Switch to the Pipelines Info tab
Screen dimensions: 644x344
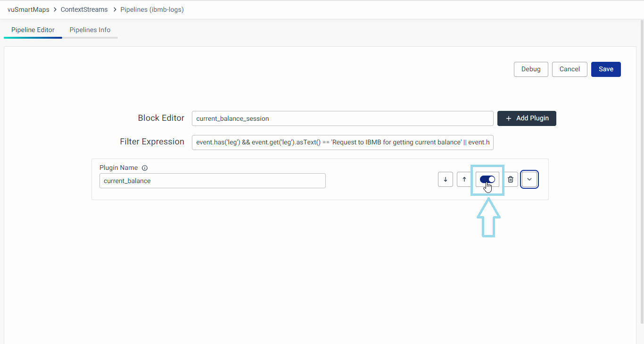click(x=90, y=30)
